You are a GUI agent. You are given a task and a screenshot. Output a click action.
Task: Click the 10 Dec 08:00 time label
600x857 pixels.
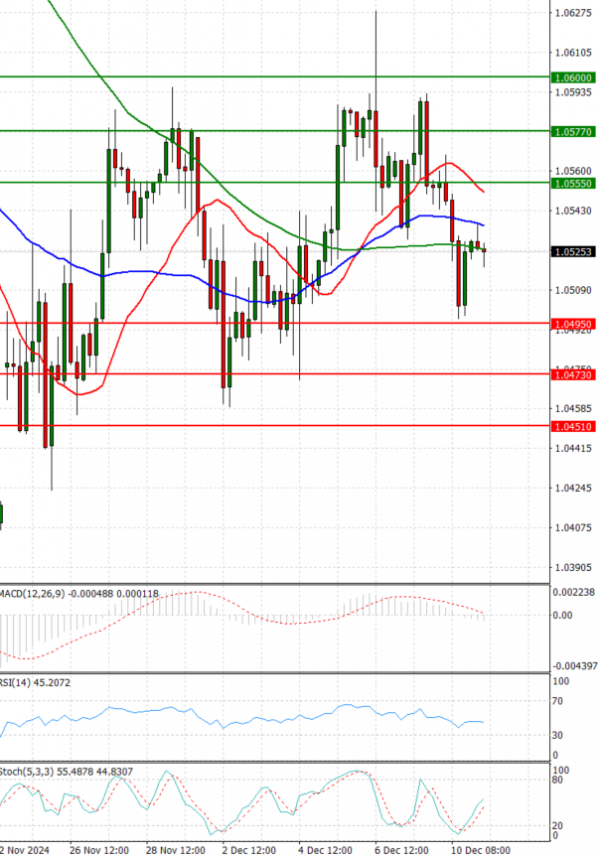coord(480,850)
